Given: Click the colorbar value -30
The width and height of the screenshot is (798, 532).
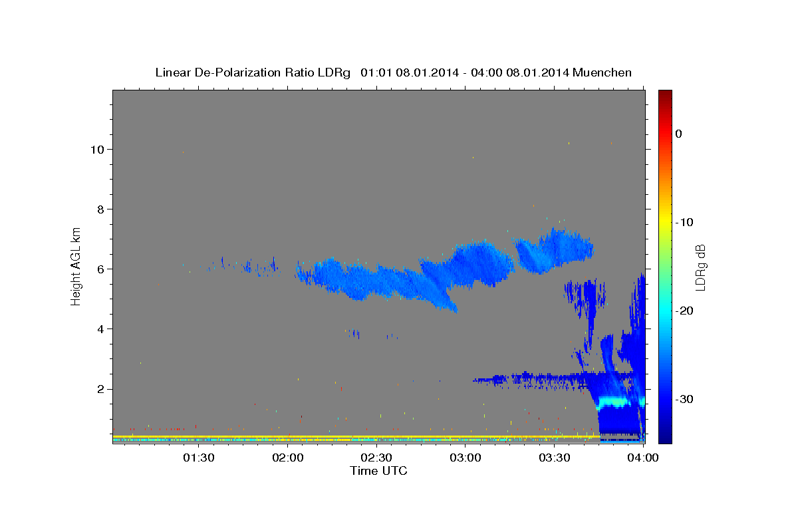Looking at the screenshot, I should [685, 399].
